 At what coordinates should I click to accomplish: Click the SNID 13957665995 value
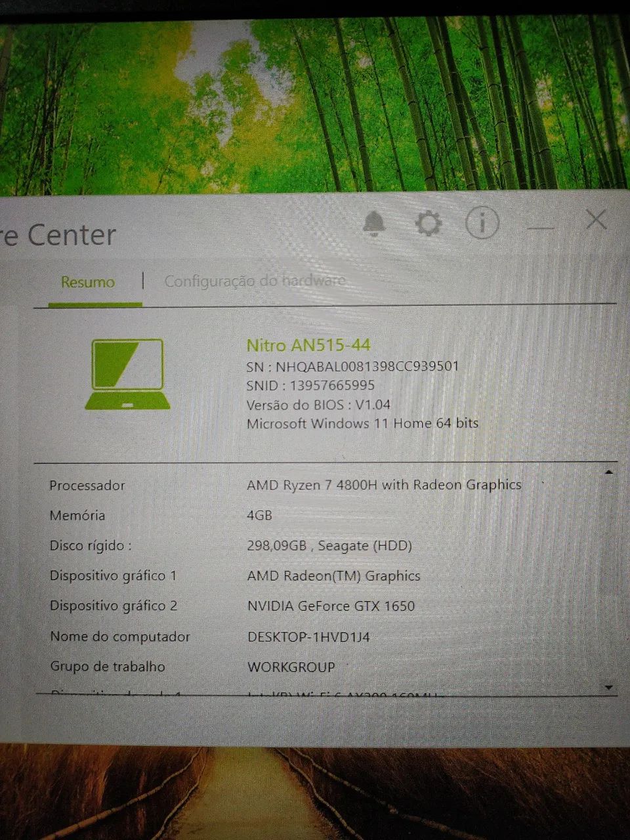[x=310, y=385]
